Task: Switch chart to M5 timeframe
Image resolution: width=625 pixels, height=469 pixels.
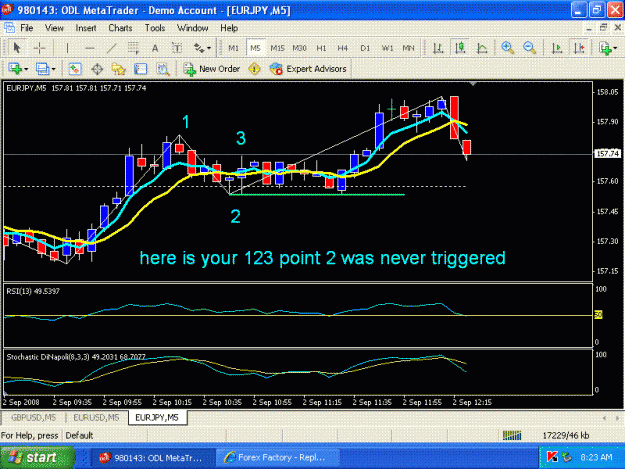Action: coord(255,48)
